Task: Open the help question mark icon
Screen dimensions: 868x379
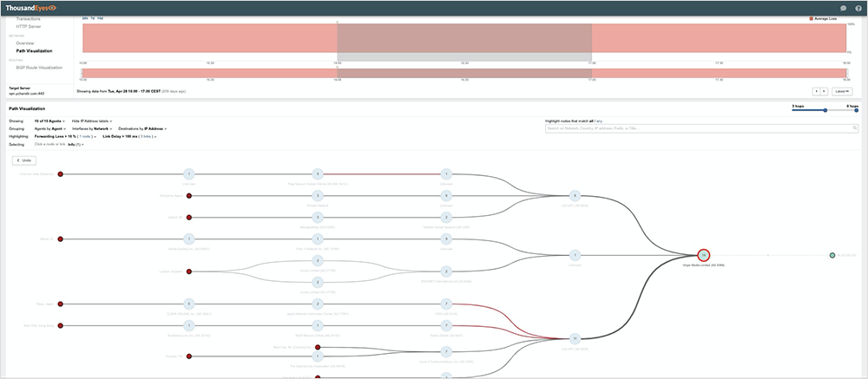Action: coord(858,8)
